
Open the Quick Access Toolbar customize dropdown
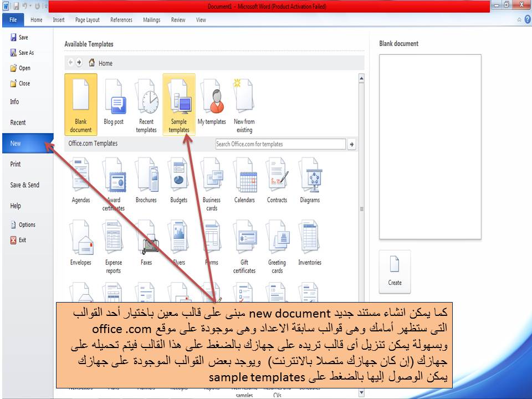[45, 6]
